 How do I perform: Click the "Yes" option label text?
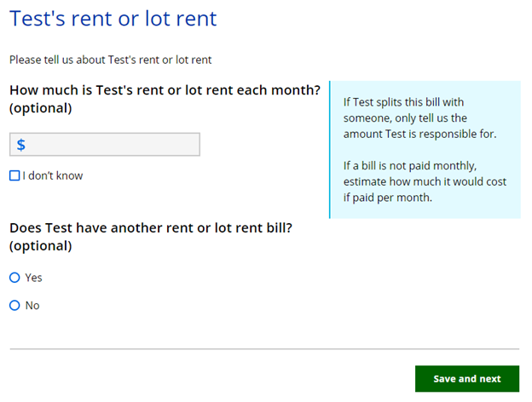tap(33, 278)
